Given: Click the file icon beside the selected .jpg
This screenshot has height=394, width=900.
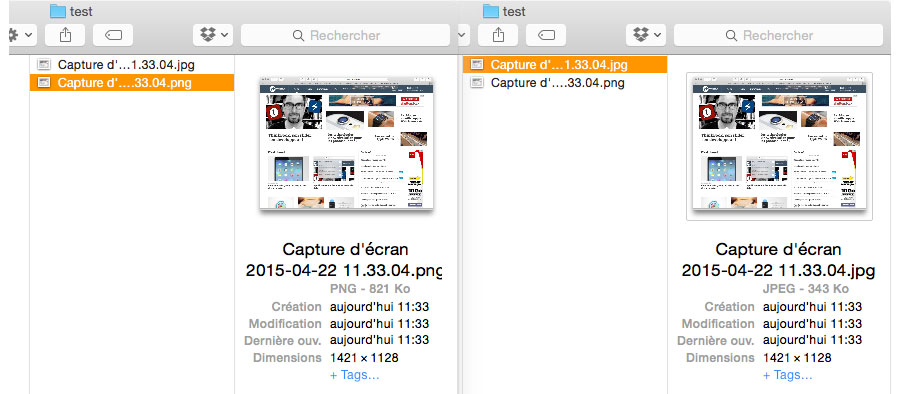Looking at the screenshot, I should [x=476, y=64].
